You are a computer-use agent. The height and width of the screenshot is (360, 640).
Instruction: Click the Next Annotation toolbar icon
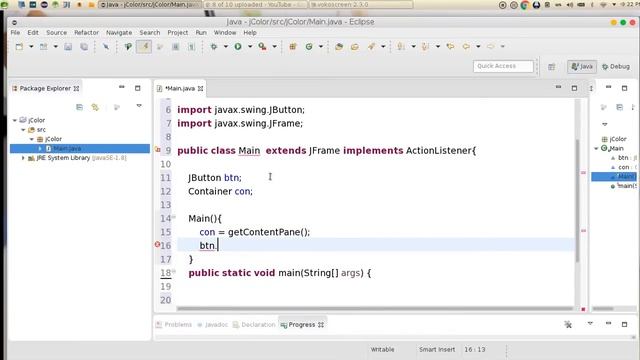401,47
